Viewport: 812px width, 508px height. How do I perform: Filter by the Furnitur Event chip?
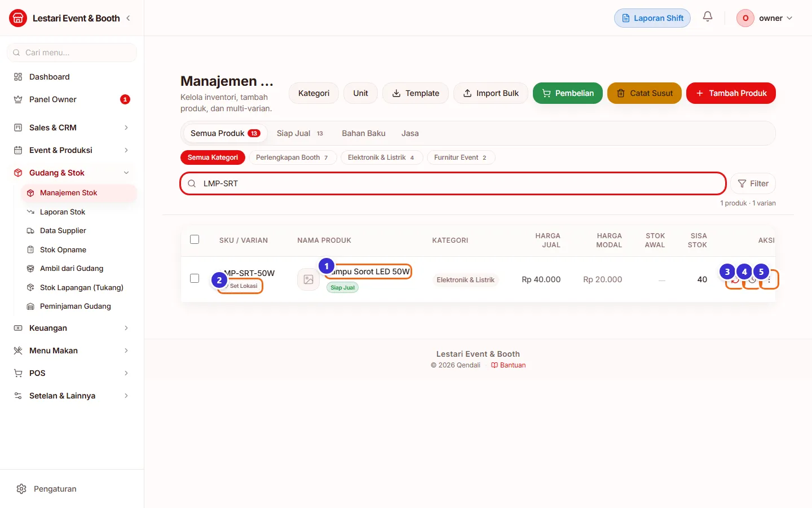coord(461,157)
